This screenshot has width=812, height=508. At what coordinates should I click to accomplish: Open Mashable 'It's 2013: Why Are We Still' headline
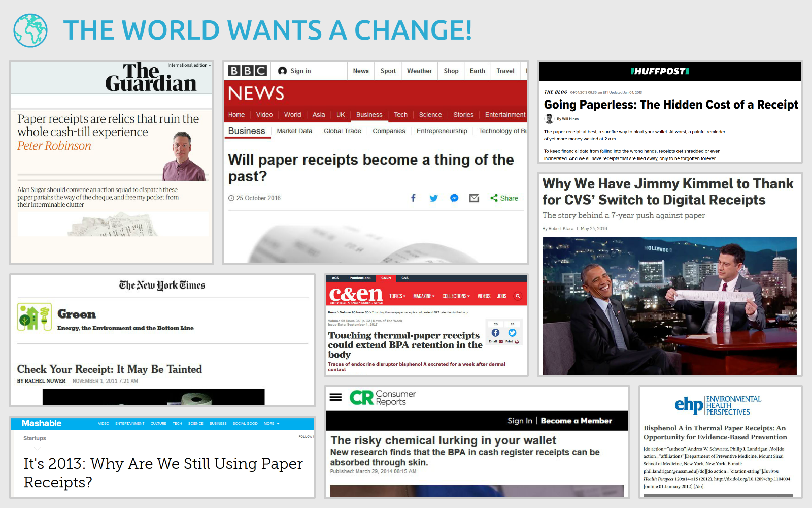pos(163,472)
